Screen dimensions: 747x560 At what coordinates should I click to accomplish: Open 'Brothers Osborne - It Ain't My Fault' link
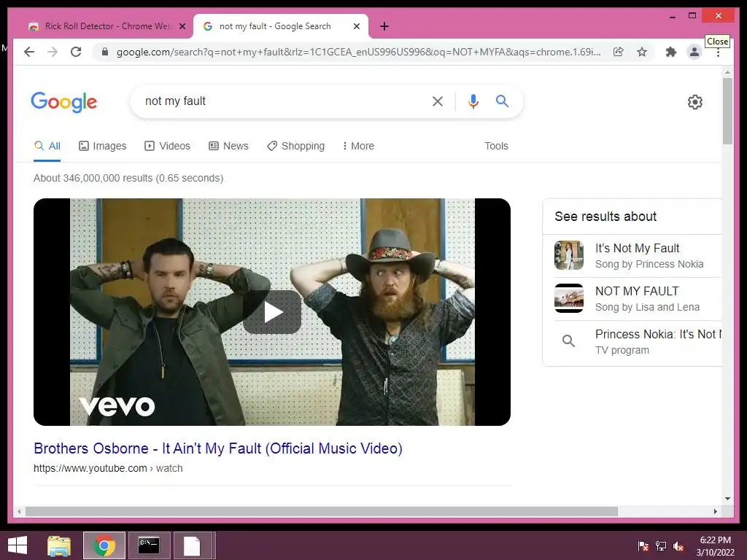pyautogui.click(x=218, y=448)
